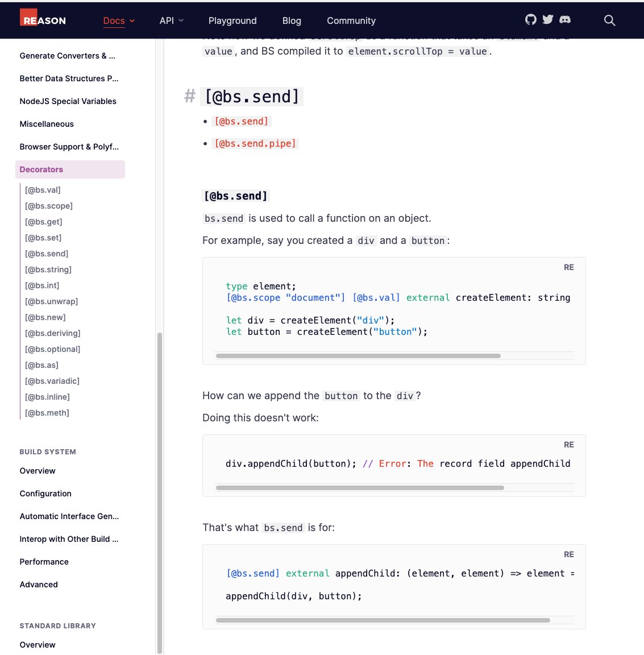The height and width of the screenshot is (655, 644).
Task: Click the STANDARD LIBRARY section header
Action: 57,626
